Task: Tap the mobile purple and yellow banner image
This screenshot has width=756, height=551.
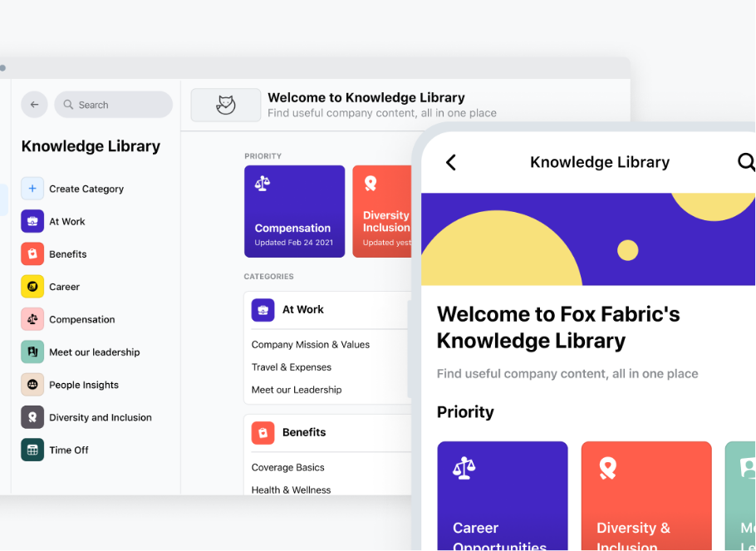Action: [x=588, y=239]
